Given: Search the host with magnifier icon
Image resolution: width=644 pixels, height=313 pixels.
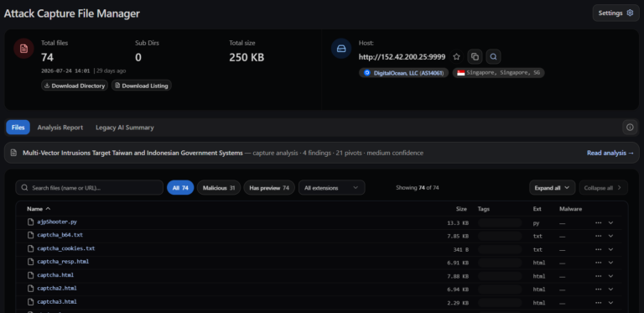Looking at the screenshot, I should pos(493,57).
